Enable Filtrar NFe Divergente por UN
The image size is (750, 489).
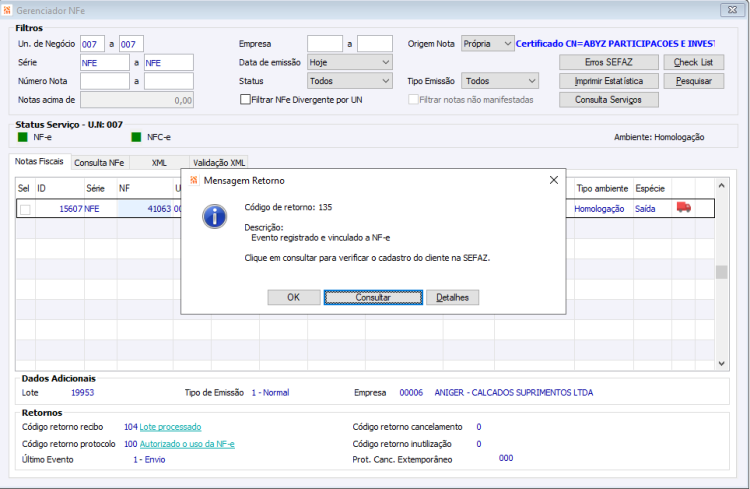click(x=245, y=100)
